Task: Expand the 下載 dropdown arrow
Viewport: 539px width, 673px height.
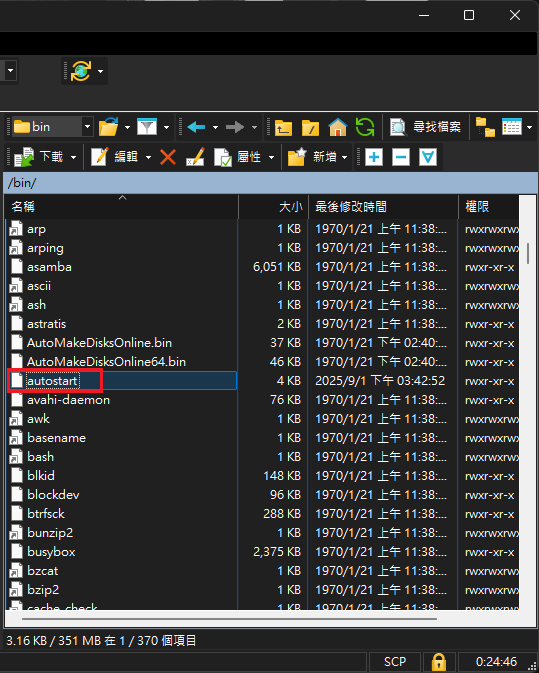Action: point(73,158)
